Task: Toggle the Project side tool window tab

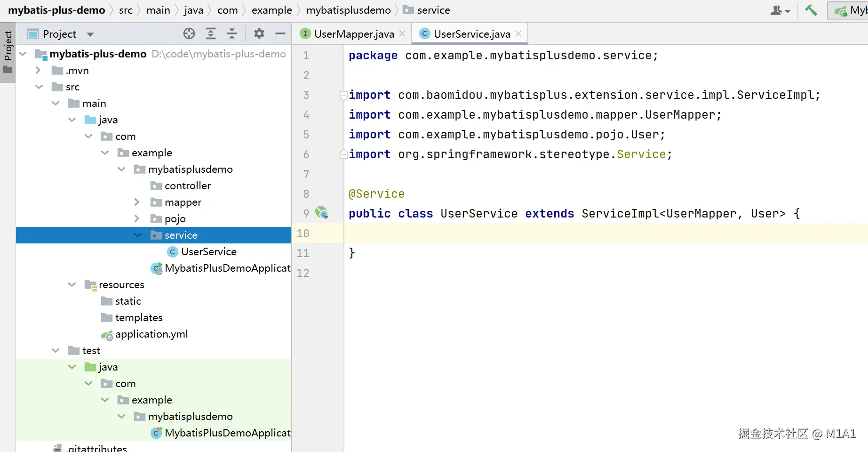Action: tap(8, 52)
